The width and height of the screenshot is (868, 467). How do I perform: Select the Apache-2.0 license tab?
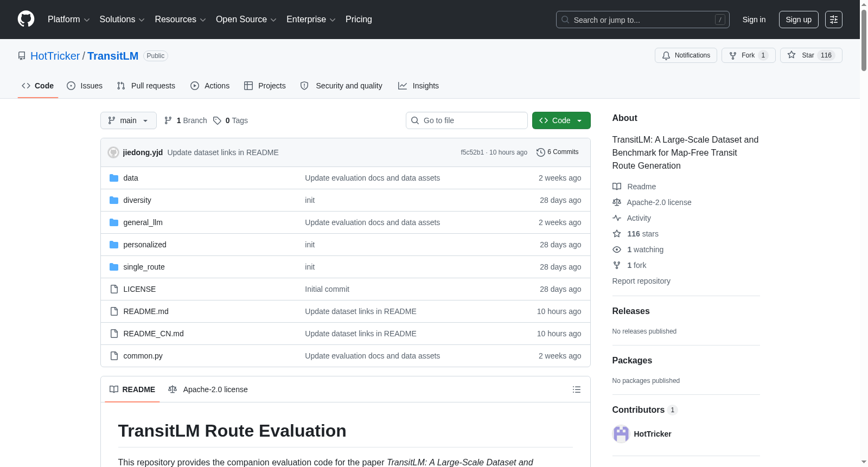(x=208, y=389)
